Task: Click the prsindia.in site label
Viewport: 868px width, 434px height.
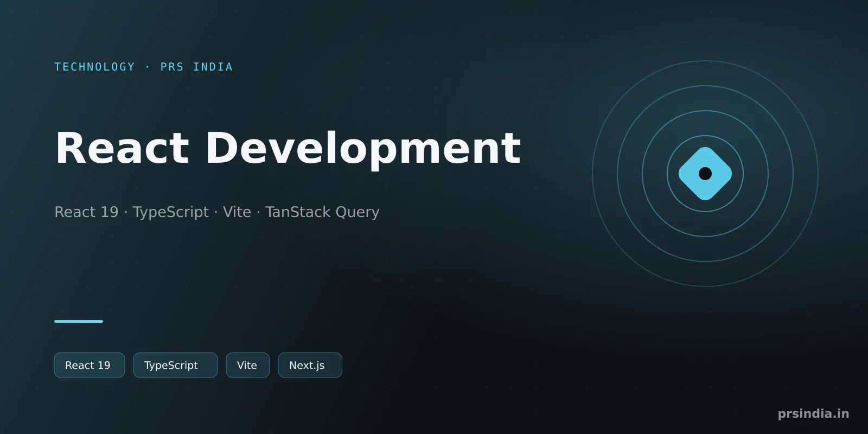Action: (813, 414)
